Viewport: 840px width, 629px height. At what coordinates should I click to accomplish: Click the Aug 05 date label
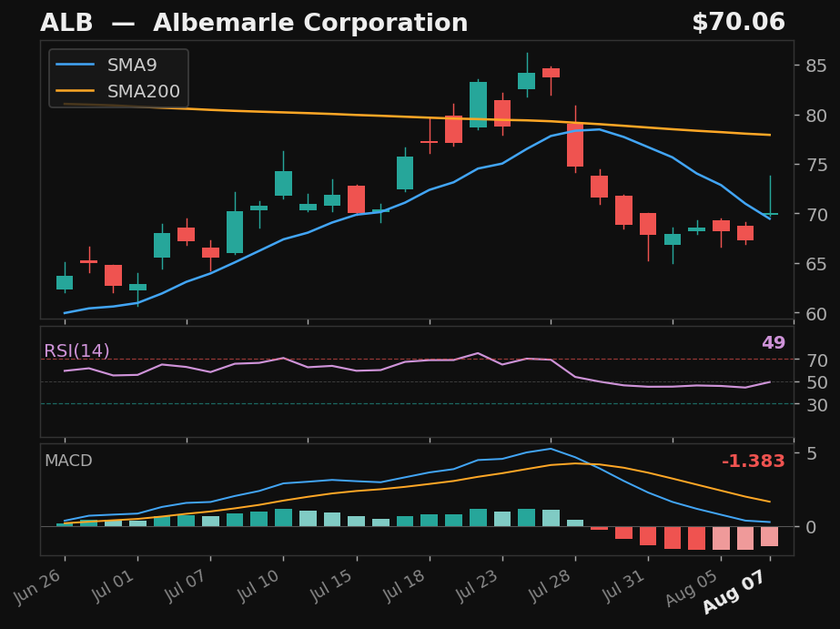[x=694, y=588]
